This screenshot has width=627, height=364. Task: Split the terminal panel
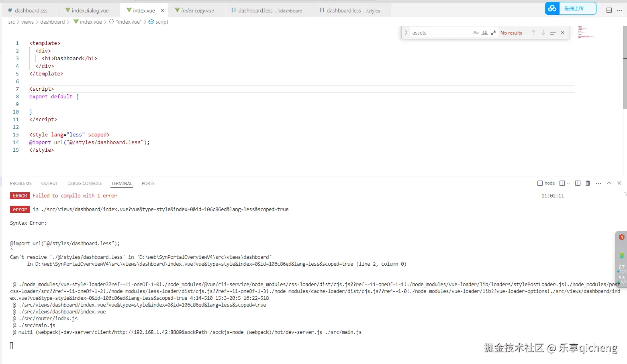tap(562, 183)
